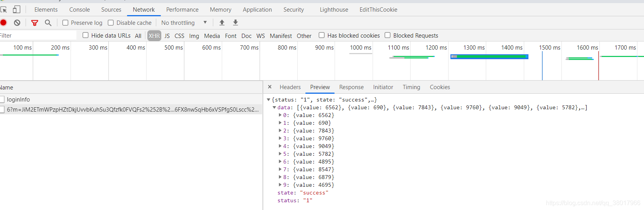
Task: Sort requests by Name column header
Action: 131,88
